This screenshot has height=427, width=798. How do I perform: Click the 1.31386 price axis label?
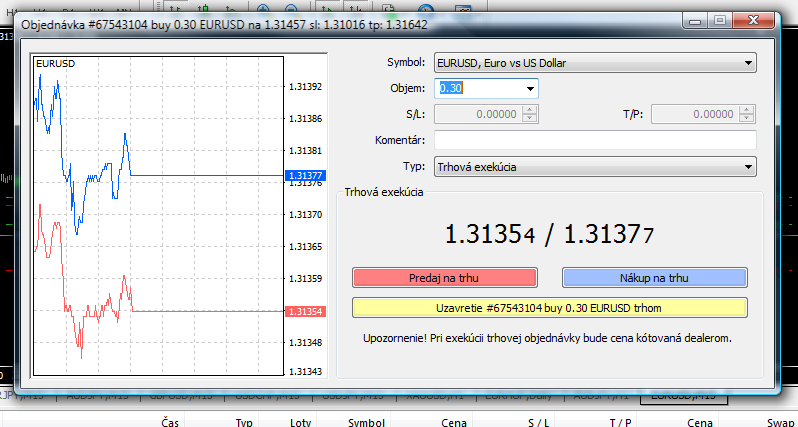pyautogui.click(x=305, y=119)
